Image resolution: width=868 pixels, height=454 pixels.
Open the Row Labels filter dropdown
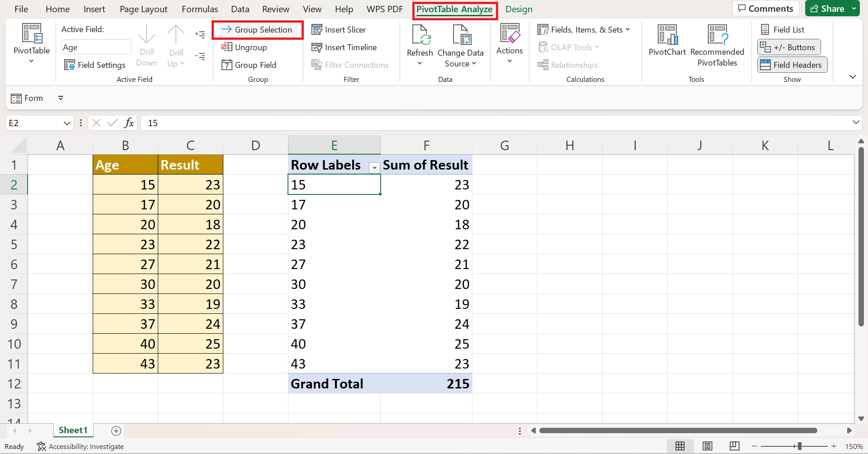click(374, 168)
